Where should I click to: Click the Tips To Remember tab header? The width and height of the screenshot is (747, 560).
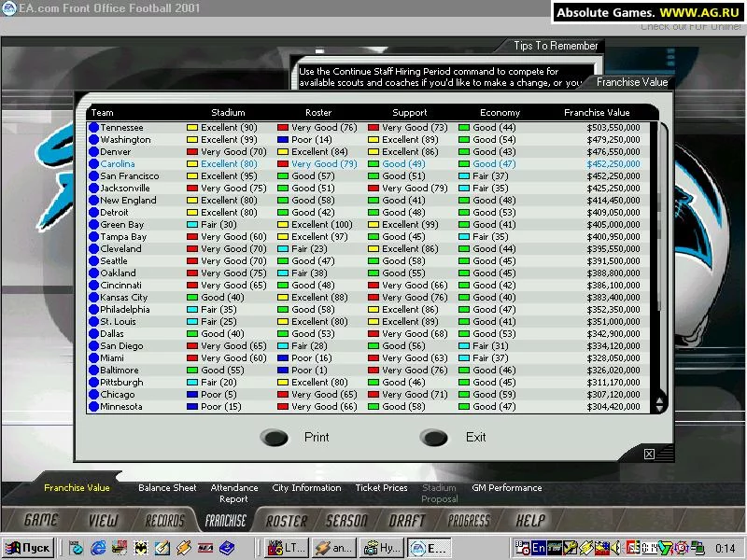coord(556,46)
